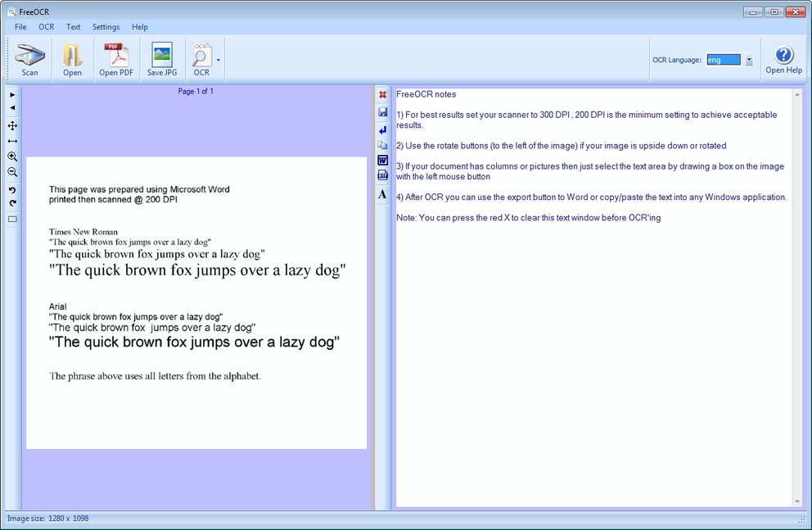This screenshot has width=812, height=530.
Task: Open the OCR button dropdown arrow
Action: (218, 61)
